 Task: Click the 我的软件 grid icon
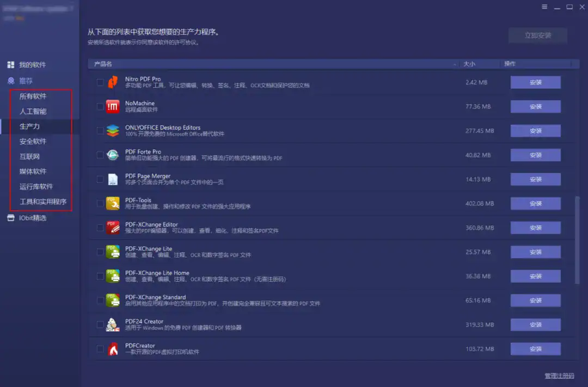pyautogui.click(x=11, y=64)
